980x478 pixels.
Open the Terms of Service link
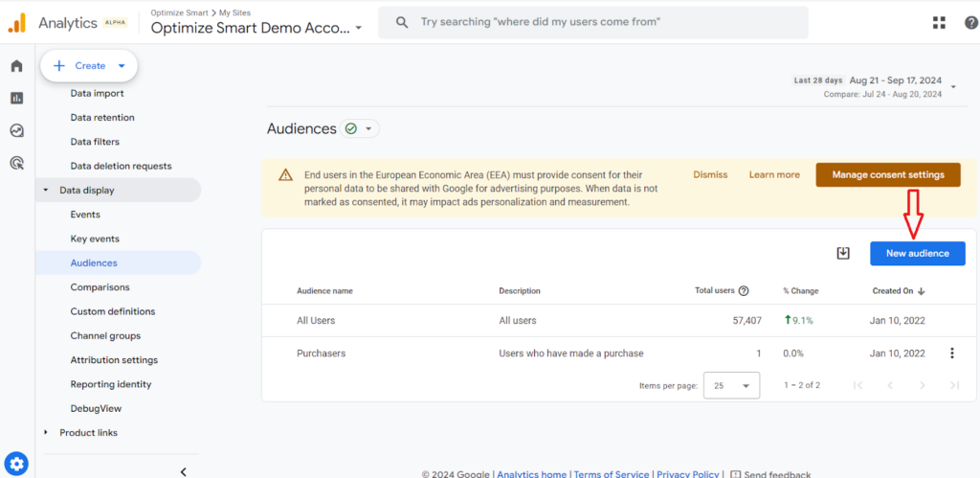pos(612,474)
